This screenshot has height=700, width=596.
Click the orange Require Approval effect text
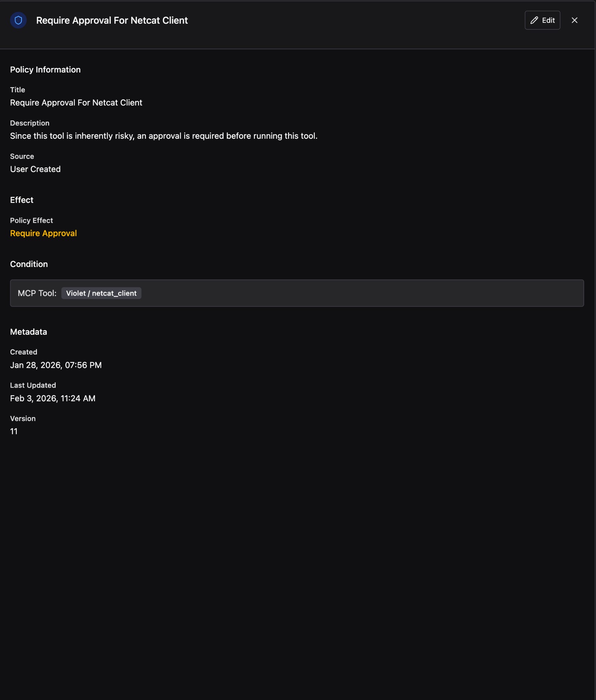pos(43,233)
